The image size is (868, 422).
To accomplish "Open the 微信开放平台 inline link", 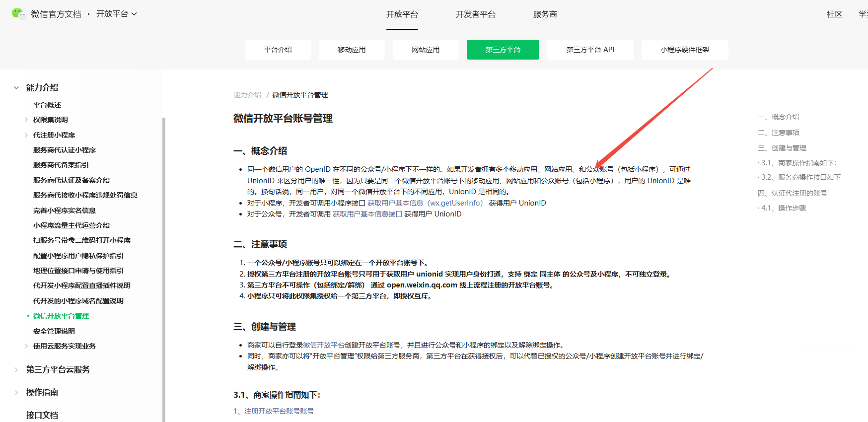I will point(324,345).
